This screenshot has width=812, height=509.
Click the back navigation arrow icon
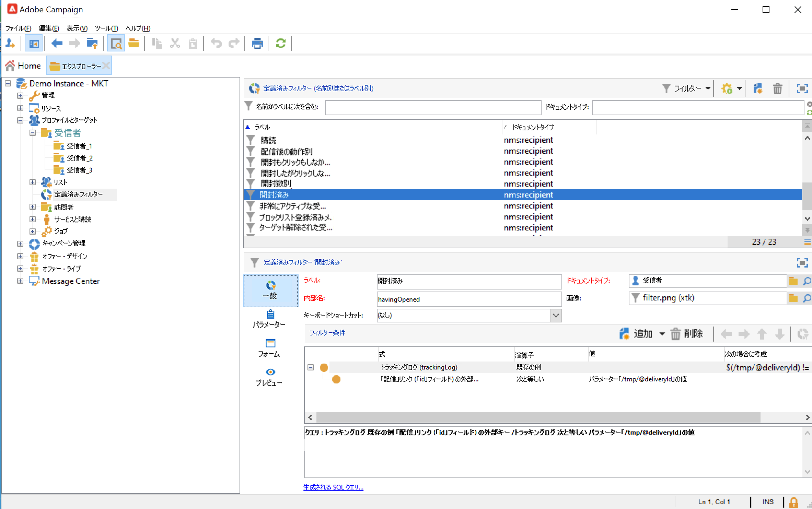point(57,44)
